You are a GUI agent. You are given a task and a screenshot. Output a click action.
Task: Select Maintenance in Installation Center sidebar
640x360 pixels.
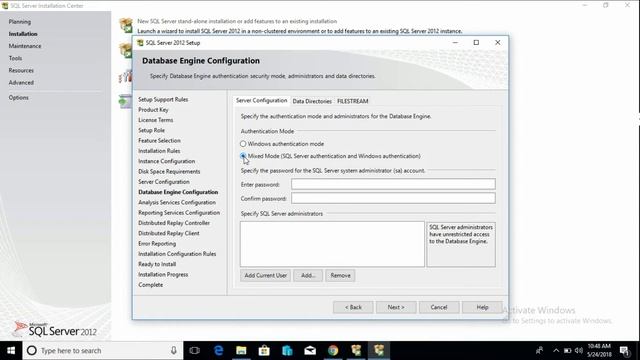point(25,46)
